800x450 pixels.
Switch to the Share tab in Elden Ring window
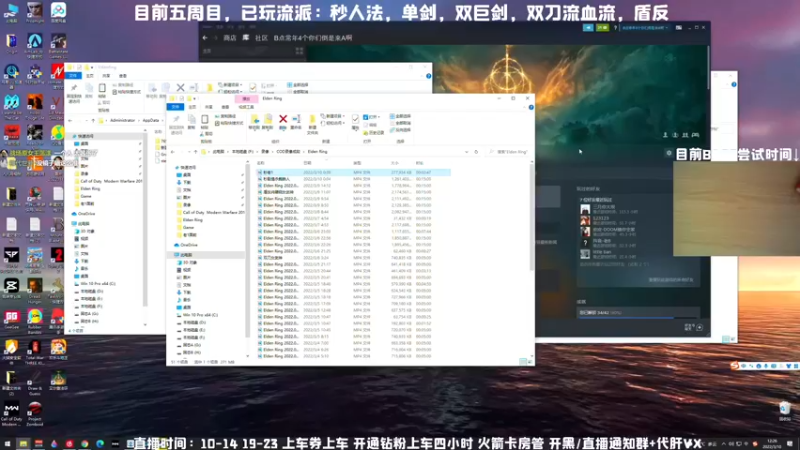click(209, 107)
